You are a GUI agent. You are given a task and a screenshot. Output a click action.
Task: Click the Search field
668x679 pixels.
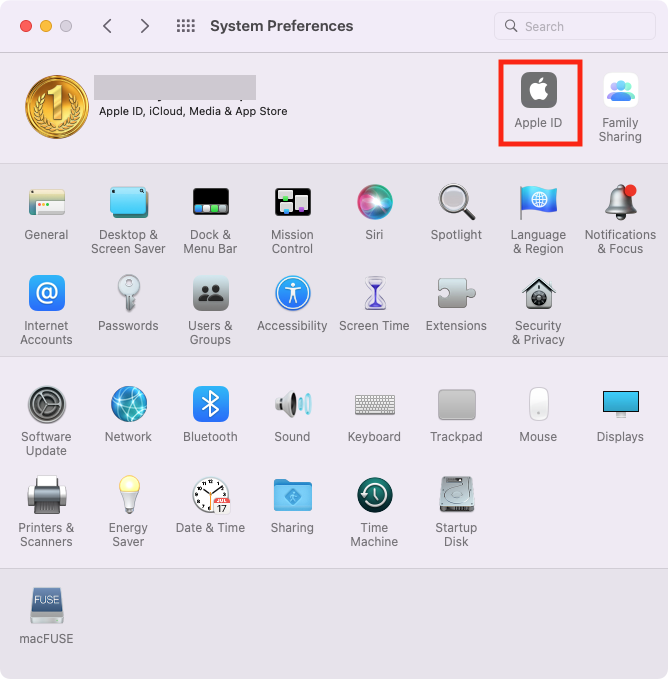point(574,26)
